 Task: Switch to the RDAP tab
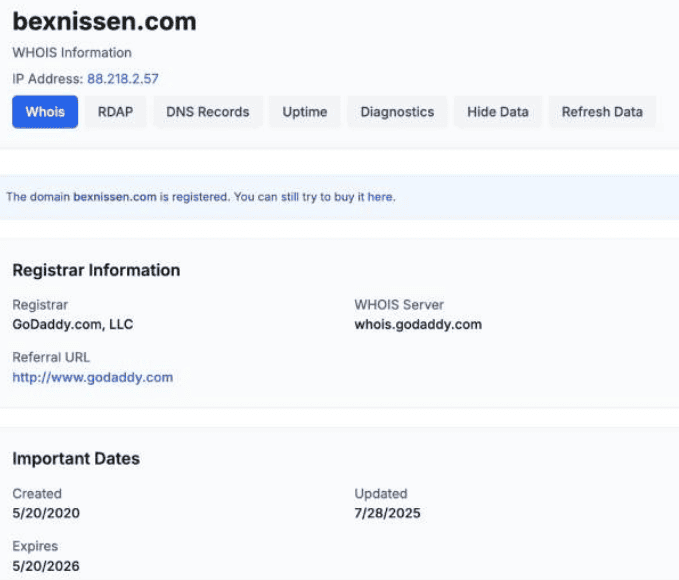115,112
